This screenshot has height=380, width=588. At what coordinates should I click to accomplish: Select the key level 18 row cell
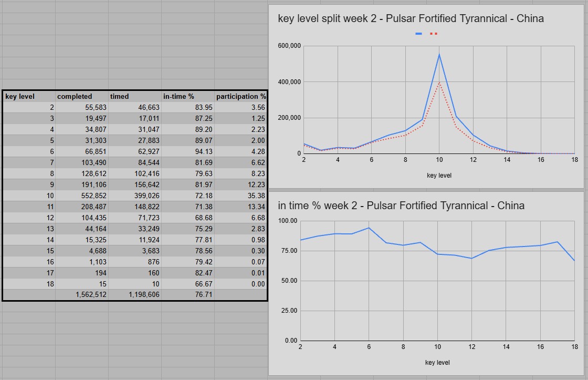click(29, 284)
